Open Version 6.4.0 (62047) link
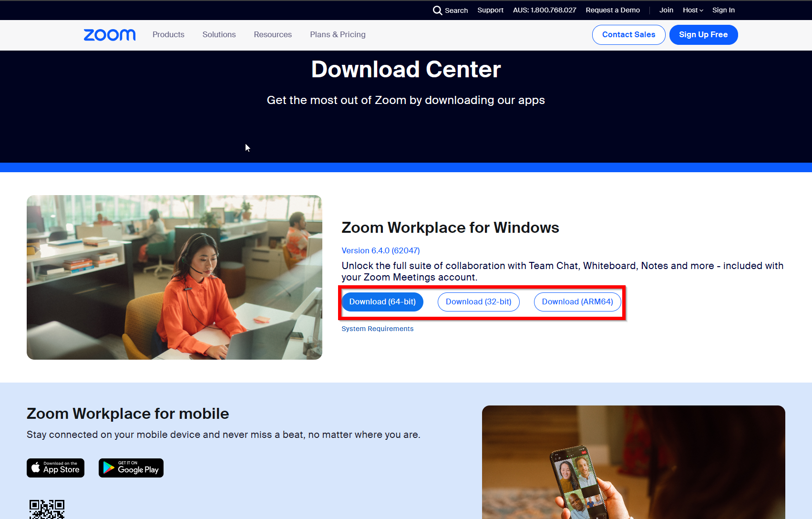This screenshot has width=812, height=519. click(380, 250)
